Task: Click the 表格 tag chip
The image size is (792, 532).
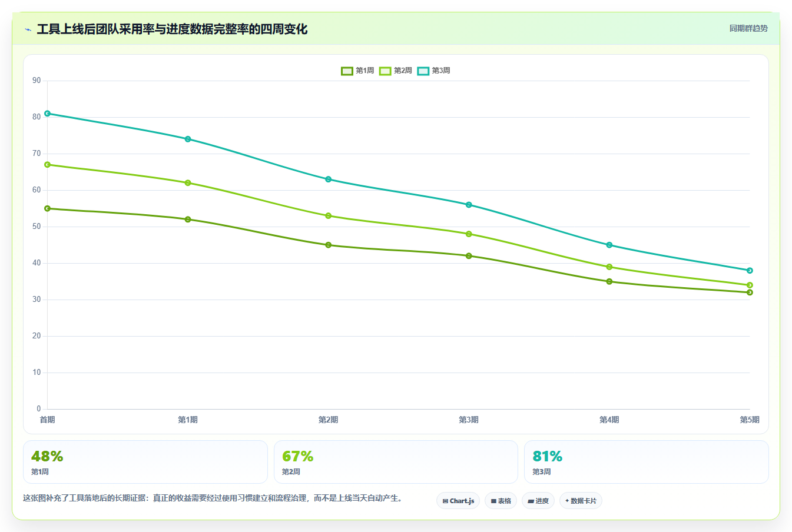Action: [x=501, y=501]
